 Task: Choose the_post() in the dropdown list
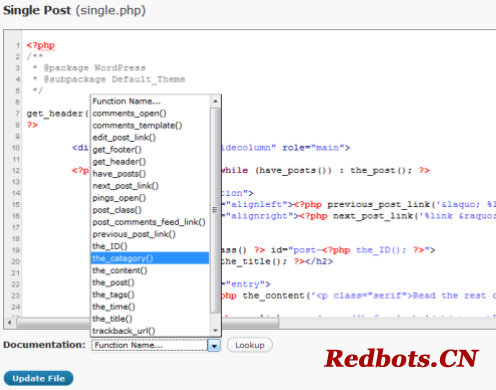[150, 283]
